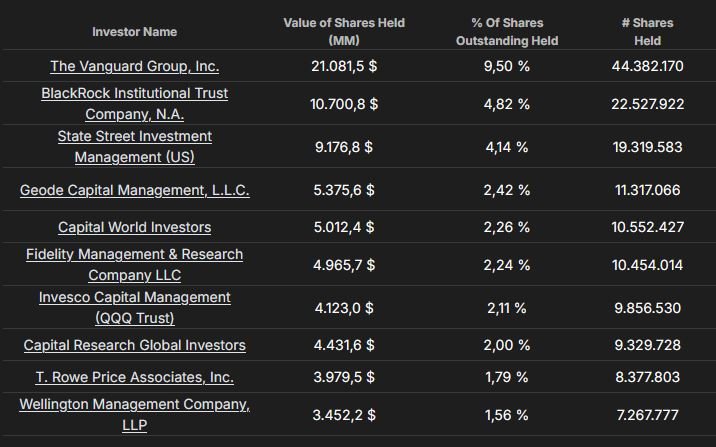Open The Vanguard Group, Inc. link

pyautogui.click(x=134, y=66)
